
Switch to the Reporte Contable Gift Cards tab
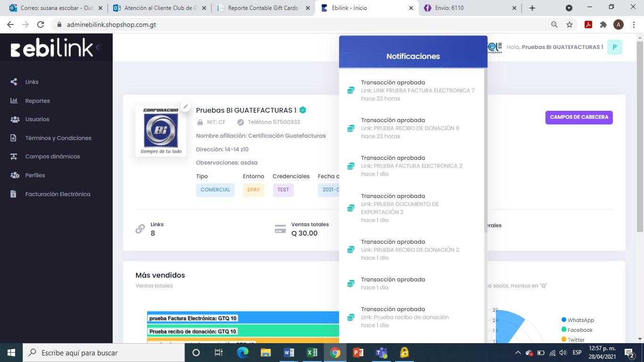263,8
